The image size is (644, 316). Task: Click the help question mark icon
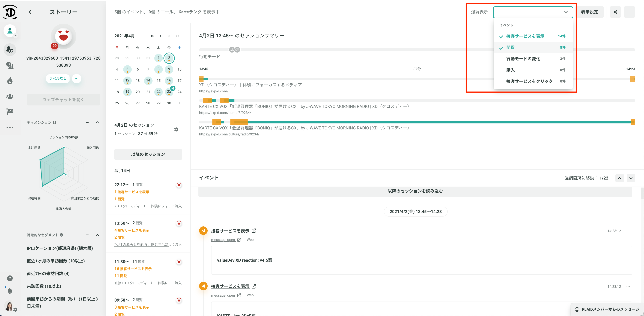(10, 278)
